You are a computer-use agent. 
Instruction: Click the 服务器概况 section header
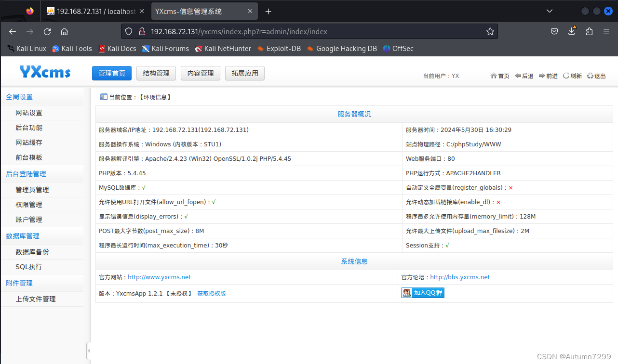point(354,115)
